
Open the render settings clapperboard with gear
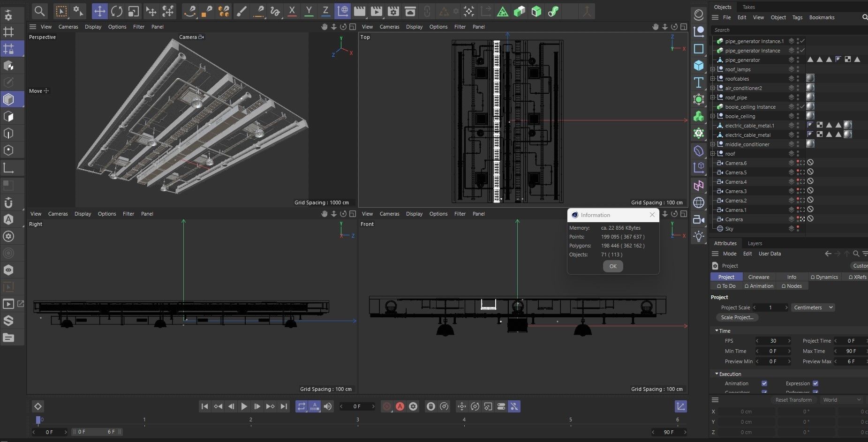tap(393, 11)
